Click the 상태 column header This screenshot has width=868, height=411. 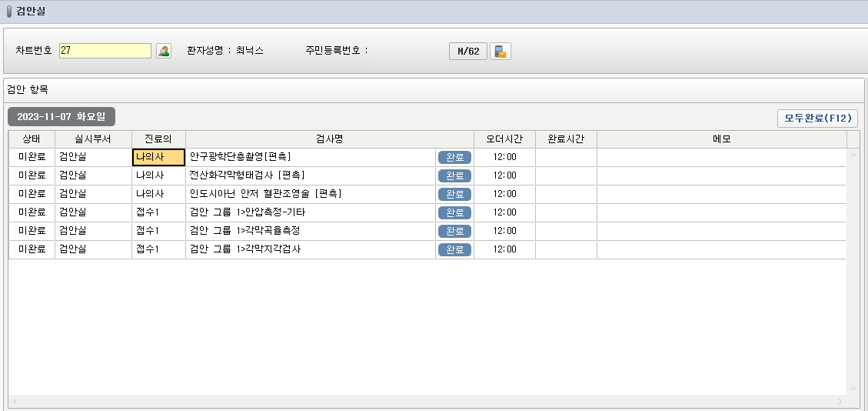click(32, 139)
